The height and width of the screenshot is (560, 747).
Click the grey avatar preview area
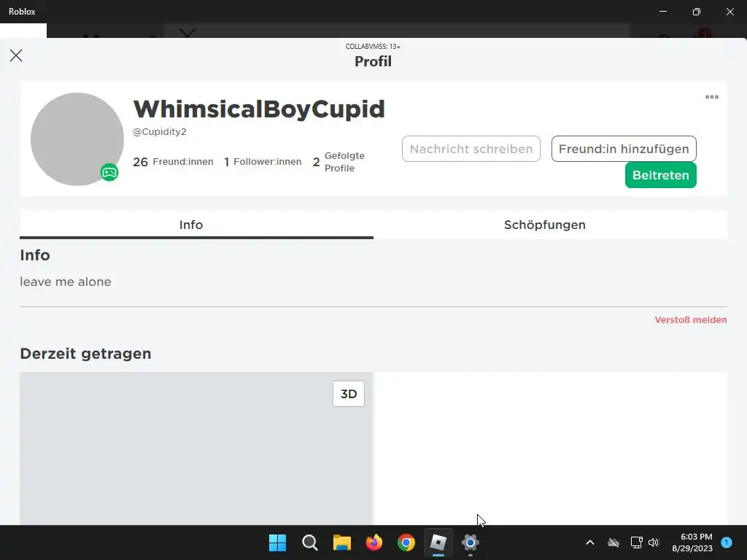[196, 448]
